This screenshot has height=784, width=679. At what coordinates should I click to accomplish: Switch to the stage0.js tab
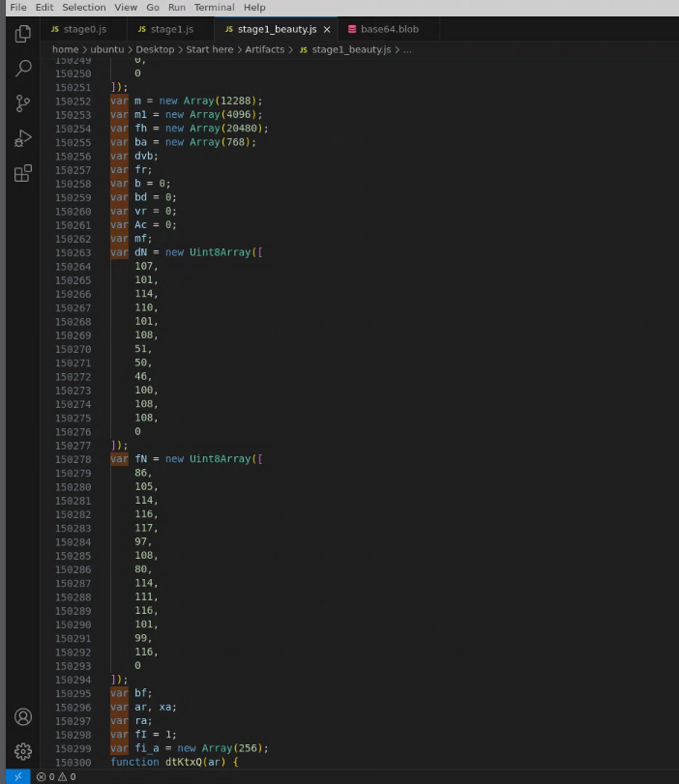82,29
